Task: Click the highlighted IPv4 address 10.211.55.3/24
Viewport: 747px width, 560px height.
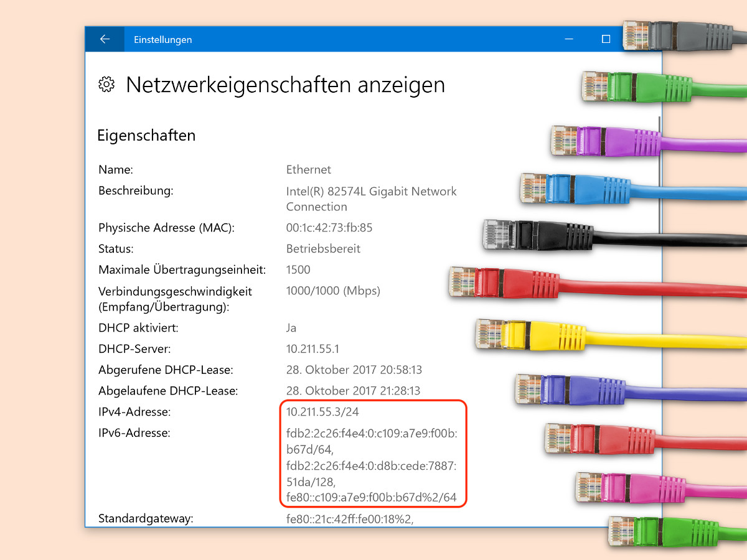Action: [x=323, y=411]
